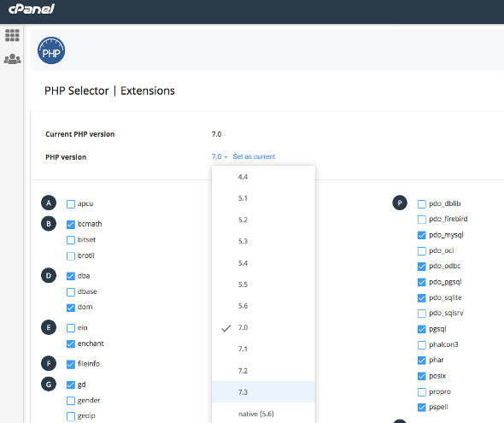Select version 5.2 in dropdown

pos(263,220)
